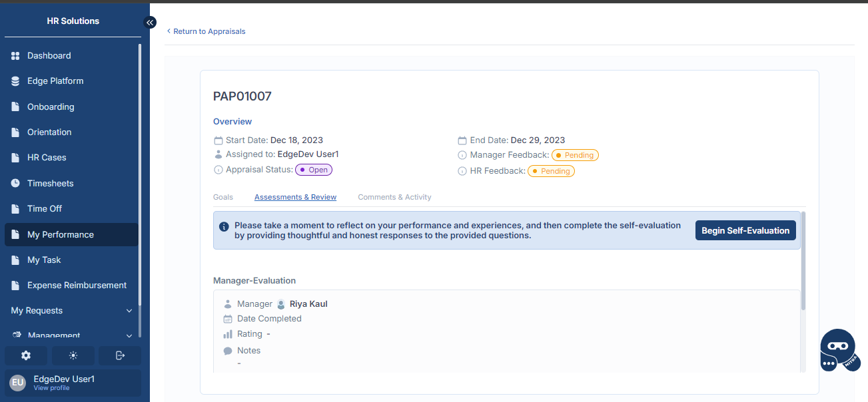Click the Expense Reimbursement document icon
The image size is (868, 402).
[x=15, y=286]
